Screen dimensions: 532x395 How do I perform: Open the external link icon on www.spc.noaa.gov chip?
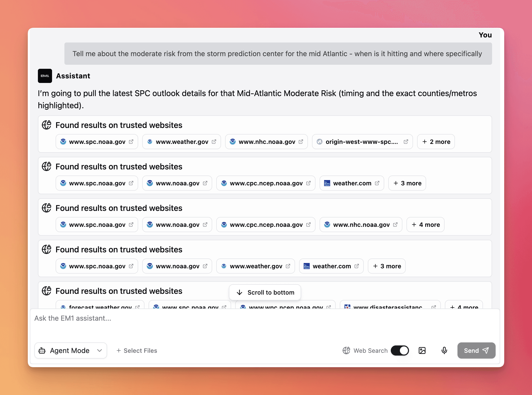(x=131, y=142)
